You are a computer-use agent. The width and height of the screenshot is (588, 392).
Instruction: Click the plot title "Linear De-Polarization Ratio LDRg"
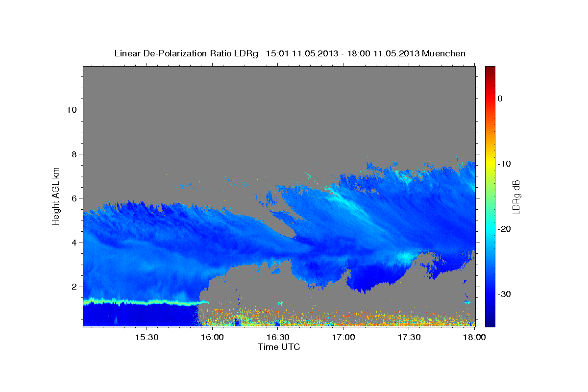[186, 53]
